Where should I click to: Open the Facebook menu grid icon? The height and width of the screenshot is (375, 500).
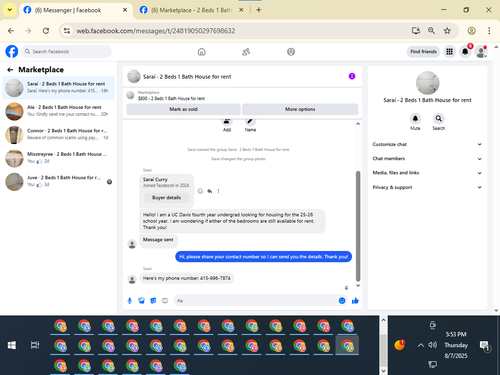tap(450, 52)
